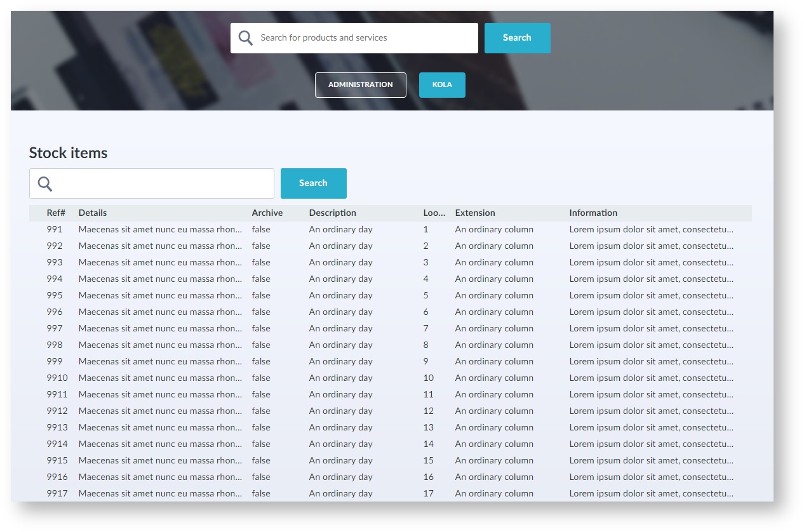Click the Archive column header
The height and width of the screenshot is (532, 804).
(x=267, y=213)
